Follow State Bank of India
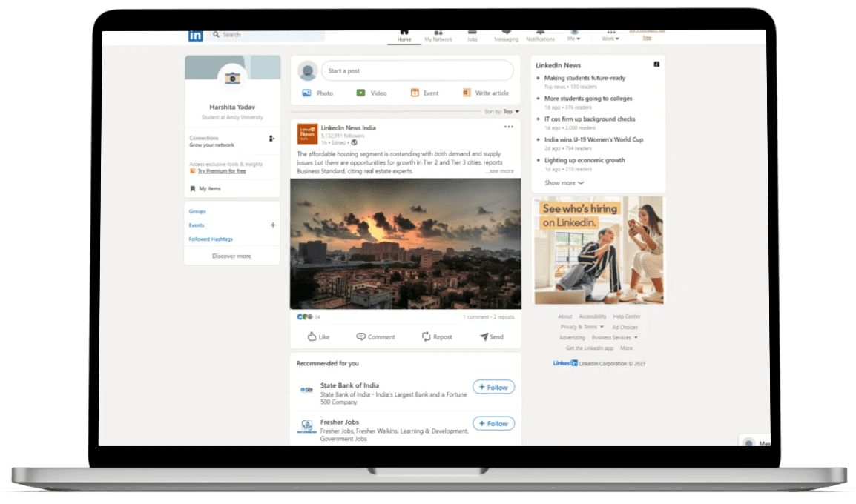The image size is (856, 504). point(493,388)
